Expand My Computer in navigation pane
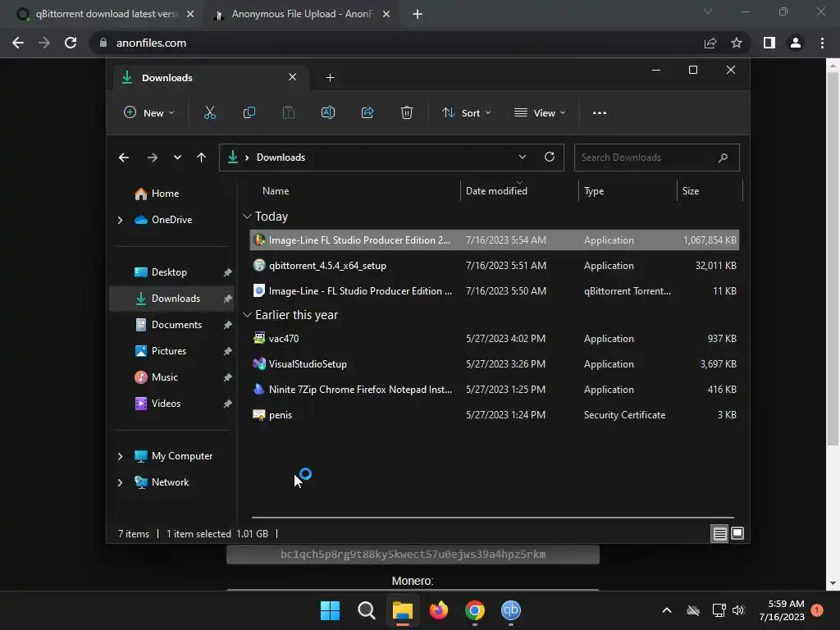This screenshot has height=630, width=840. click(x=120, y=456)
